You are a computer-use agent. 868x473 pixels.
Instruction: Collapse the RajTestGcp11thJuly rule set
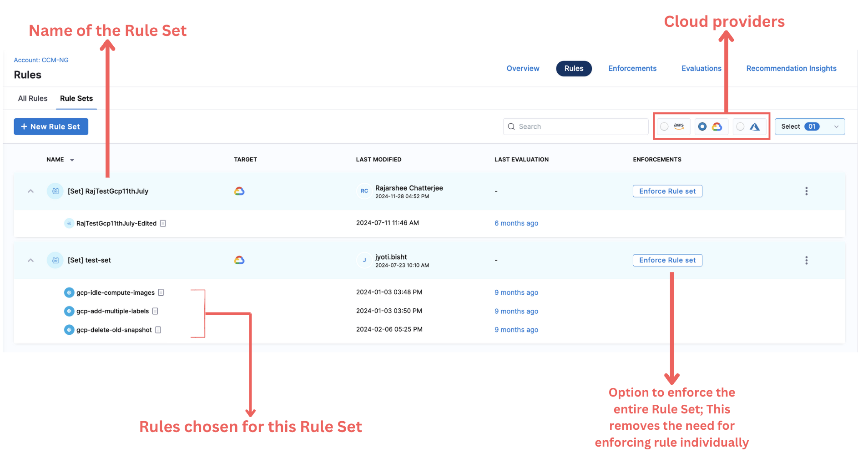(30, 191)
